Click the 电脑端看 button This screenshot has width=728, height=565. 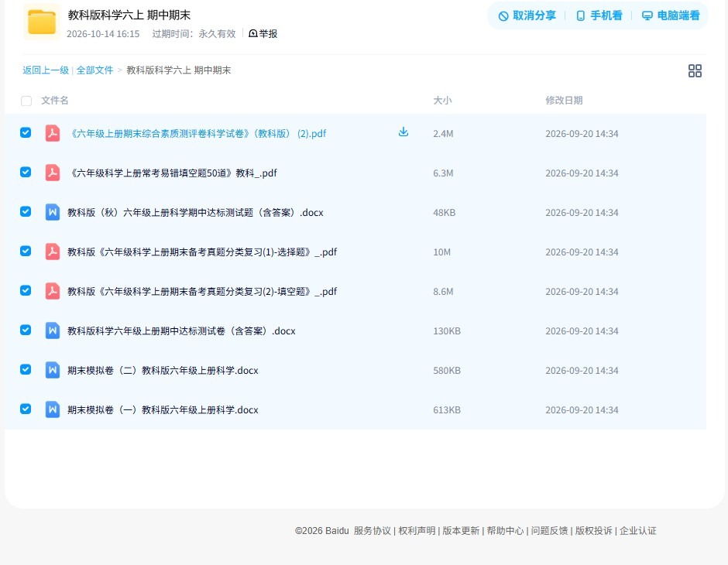coord(671,15)
